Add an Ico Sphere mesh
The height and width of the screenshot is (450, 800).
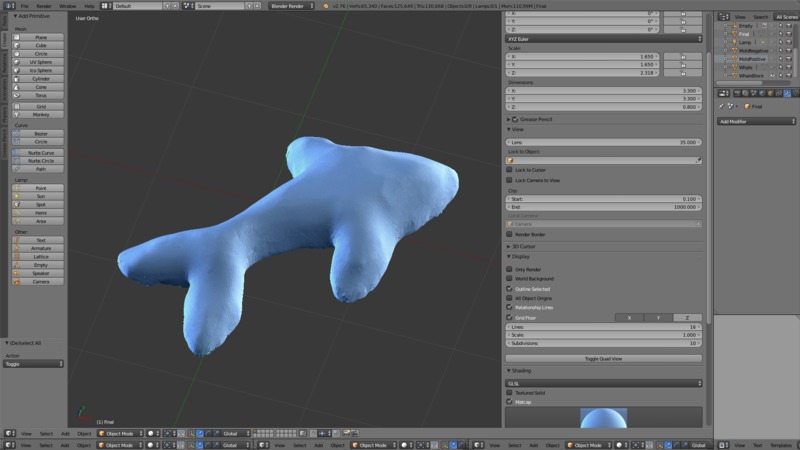(38, 70)
